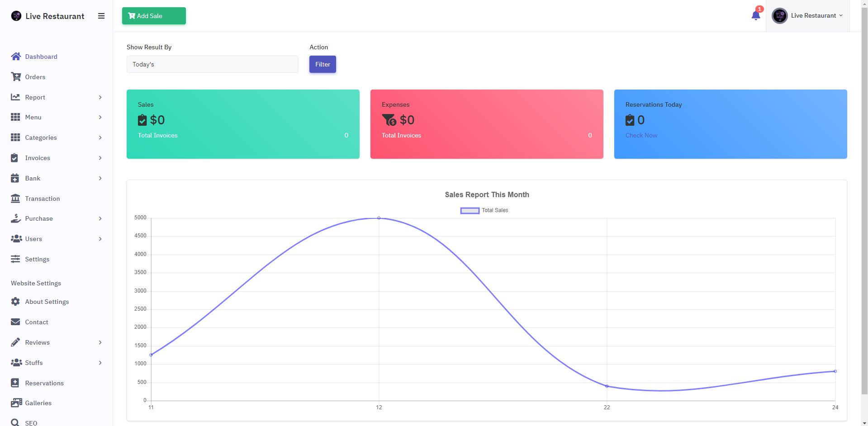
Task: Toggle the sidebar hamburger menu
Action: pyautogui.click(x=101, y=16)
